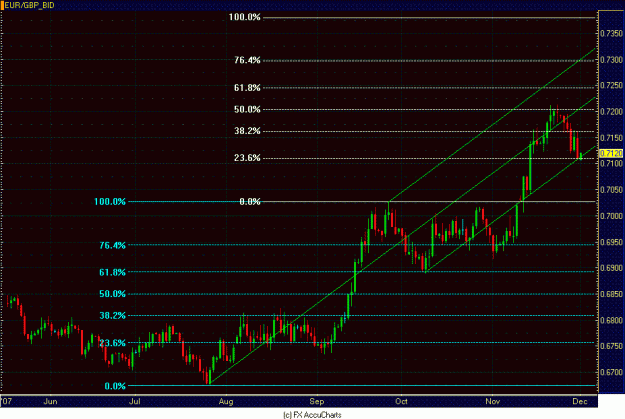Viewport: 625px width, 419px height.
Task: Click the EUR/GBP_BID chart title
Action: click(x=29, y=5)
